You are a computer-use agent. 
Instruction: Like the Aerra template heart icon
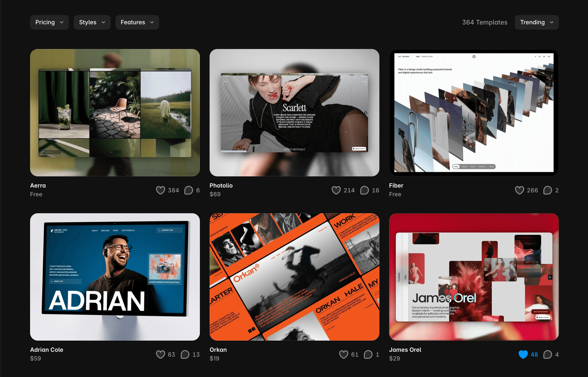coord(161,190)
